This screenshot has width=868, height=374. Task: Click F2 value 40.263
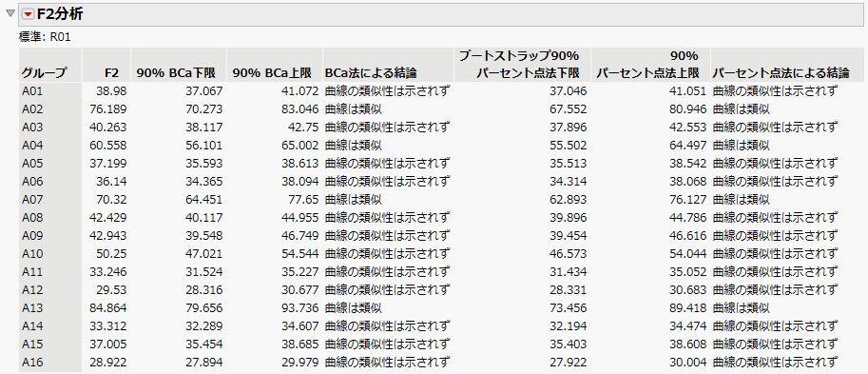[109, 128]
